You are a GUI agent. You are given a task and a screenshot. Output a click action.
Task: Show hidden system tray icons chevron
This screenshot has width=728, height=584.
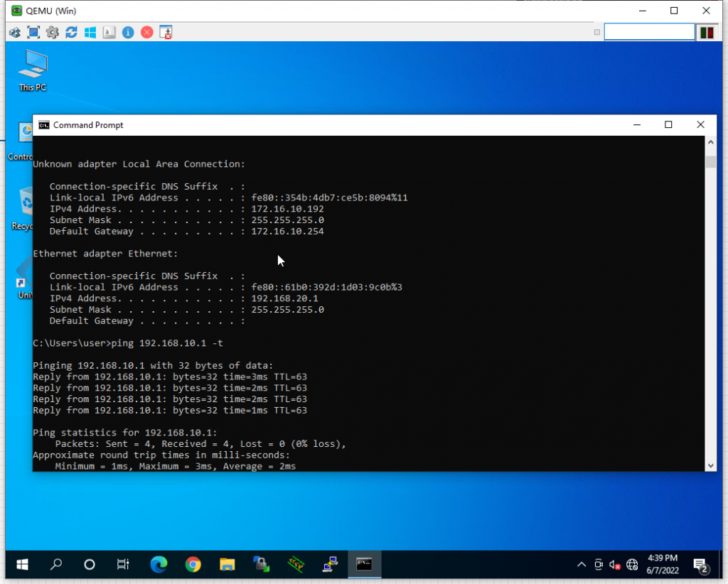coord(581,565)
